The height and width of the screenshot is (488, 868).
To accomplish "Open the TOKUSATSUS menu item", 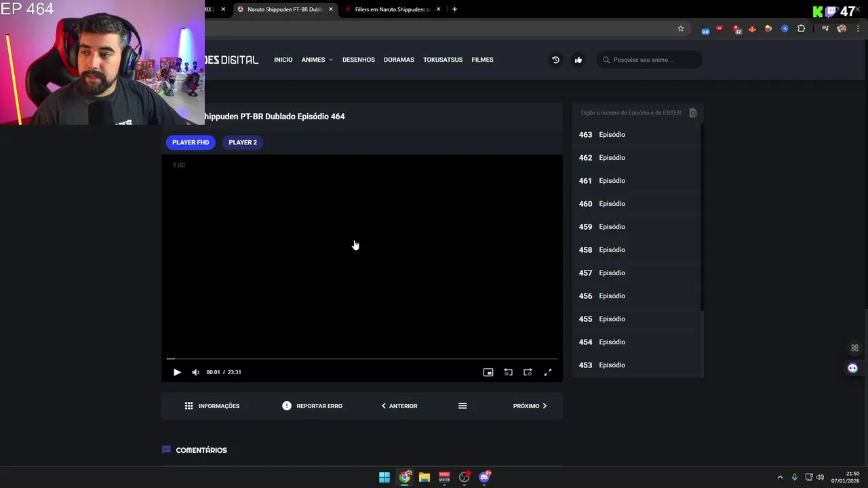I will click(x=443, y=60).
